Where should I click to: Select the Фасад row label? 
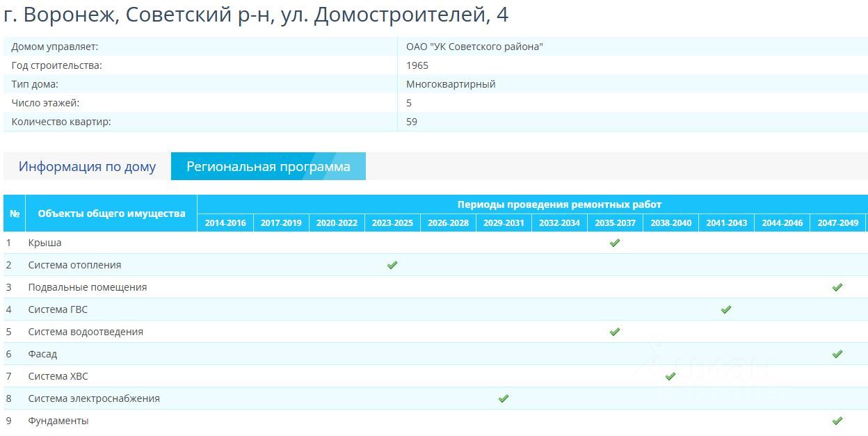coord(42,354)
